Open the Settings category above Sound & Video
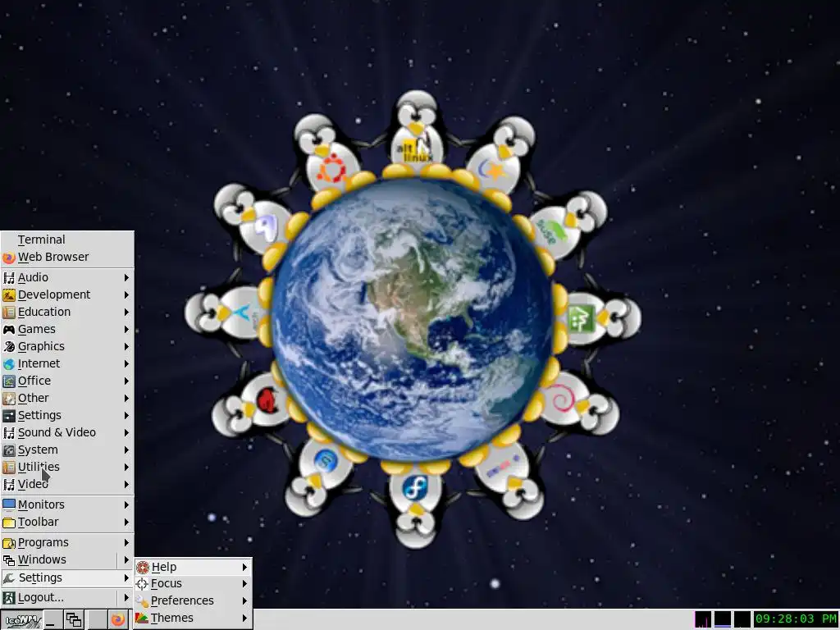This screenshot has height=630, width=840. 67,415
